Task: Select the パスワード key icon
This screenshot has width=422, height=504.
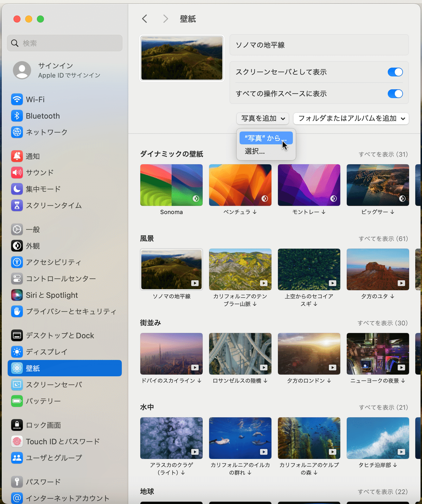Action: (x=17, y=482)
